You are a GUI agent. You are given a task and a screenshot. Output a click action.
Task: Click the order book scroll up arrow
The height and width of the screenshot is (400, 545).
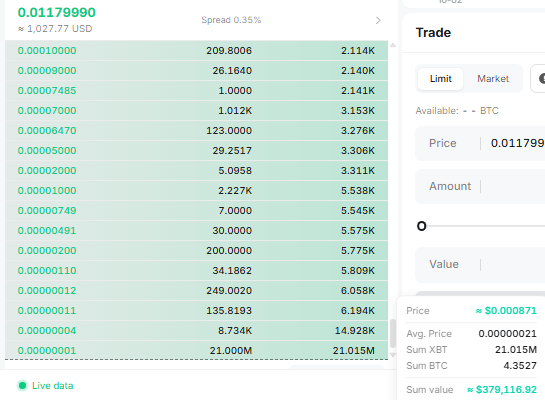pos(393,45)
